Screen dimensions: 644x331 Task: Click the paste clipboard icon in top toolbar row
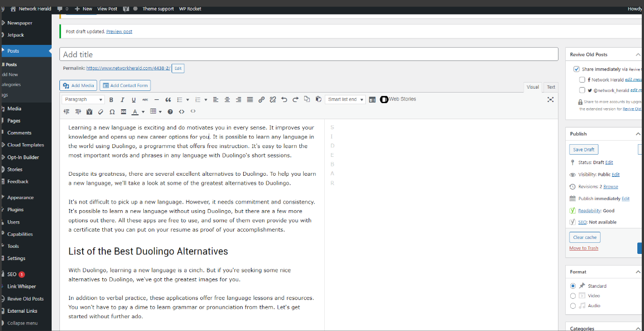pos(318,99)
